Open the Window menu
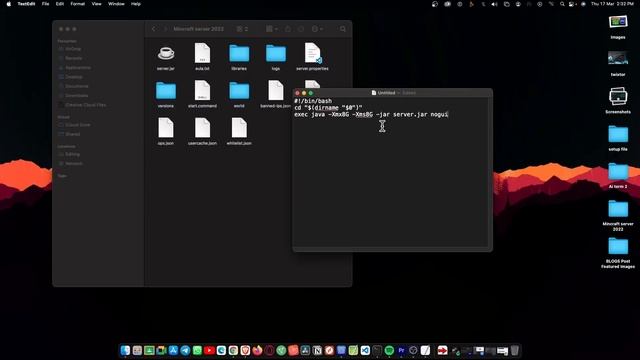This screenshot has height=360, width=640. (116, 4)
